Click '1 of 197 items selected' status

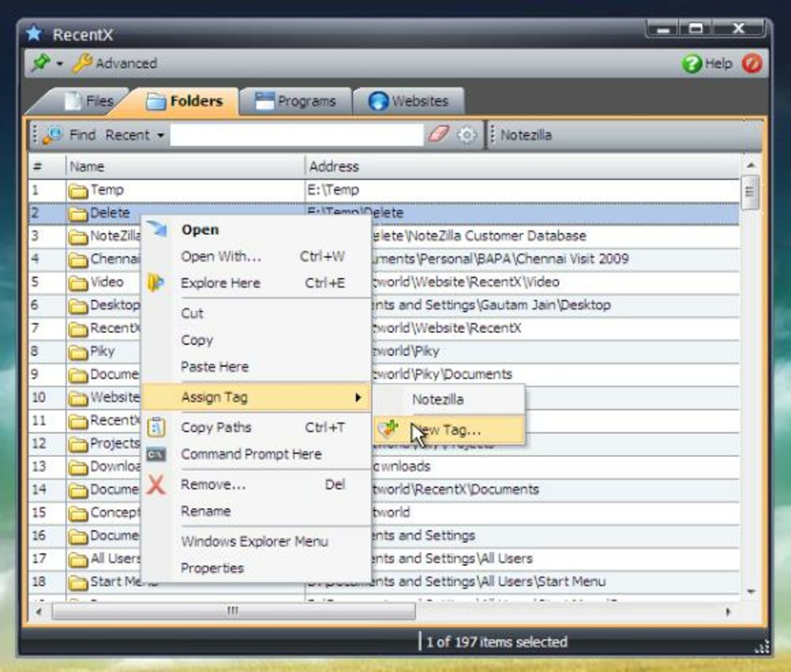click(497, 643)
